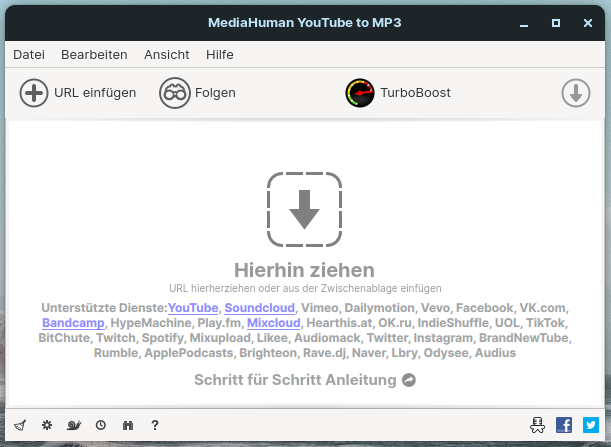Close the MediaHuman window
This screenshot has width=611, height=447.
[x=588, y=23]
